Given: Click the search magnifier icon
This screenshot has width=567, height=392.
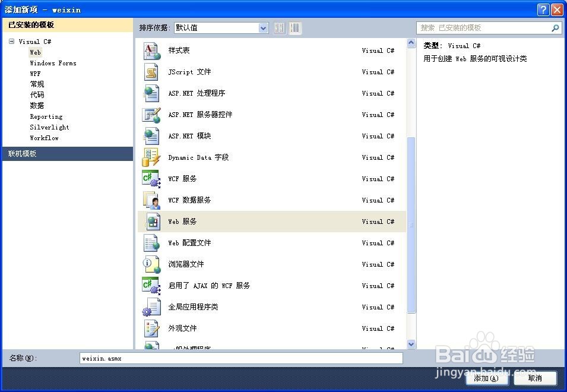Looking at the screenshot, I should tap(555, 28).
